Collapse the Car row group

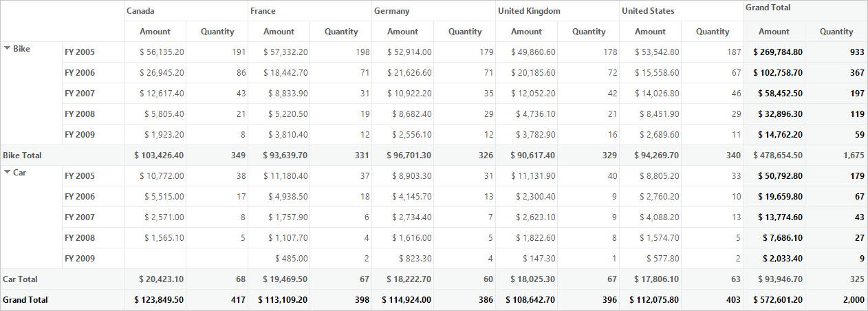(x=8, y=173)
